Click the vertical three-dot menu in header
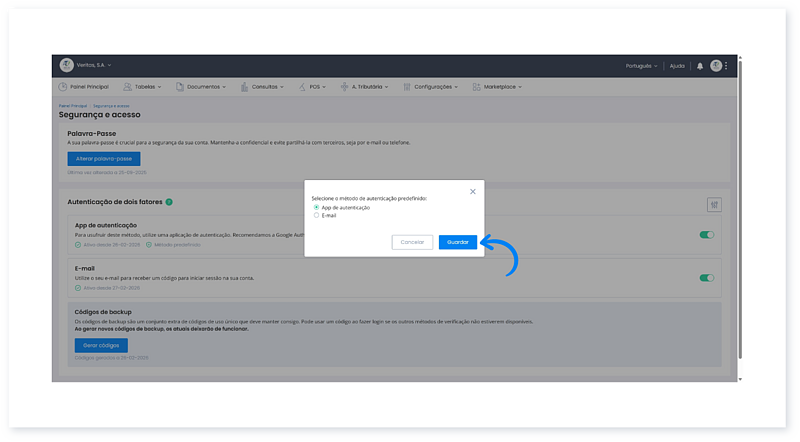 727,66
